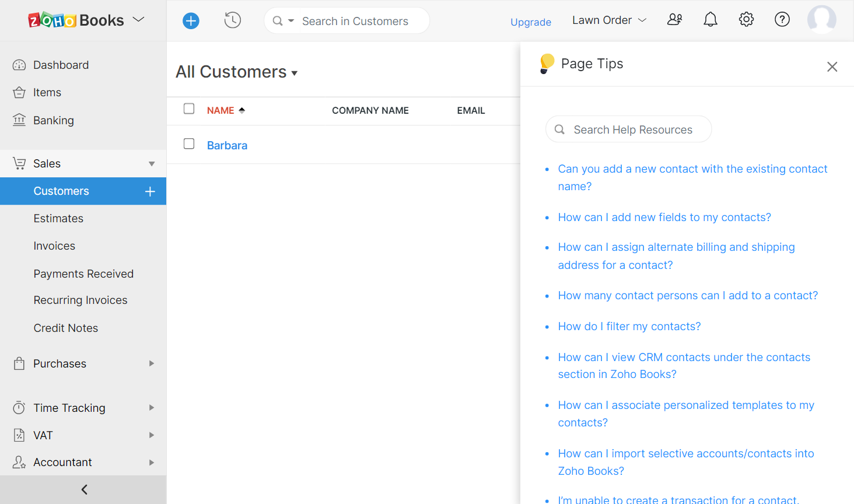Open the refer-a-friend people icon
Viewport: 854px width, 504px height.
(674, 20)
